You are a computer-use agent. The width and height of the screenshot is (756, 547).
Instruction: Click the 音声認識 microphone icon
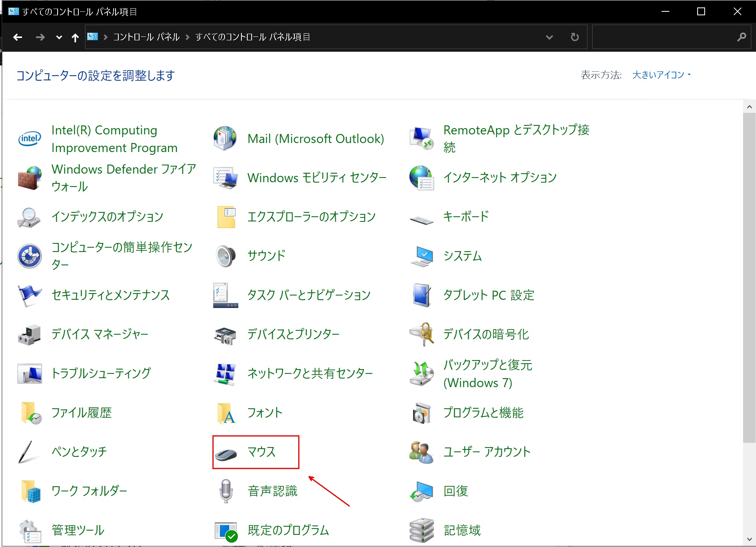pyautogui.click(x=226, y=491)
